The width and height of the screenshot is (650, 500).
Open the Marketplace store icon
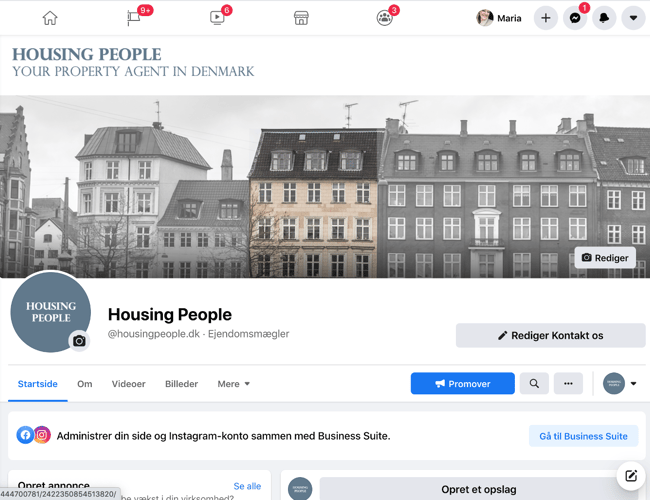(301, 18)
